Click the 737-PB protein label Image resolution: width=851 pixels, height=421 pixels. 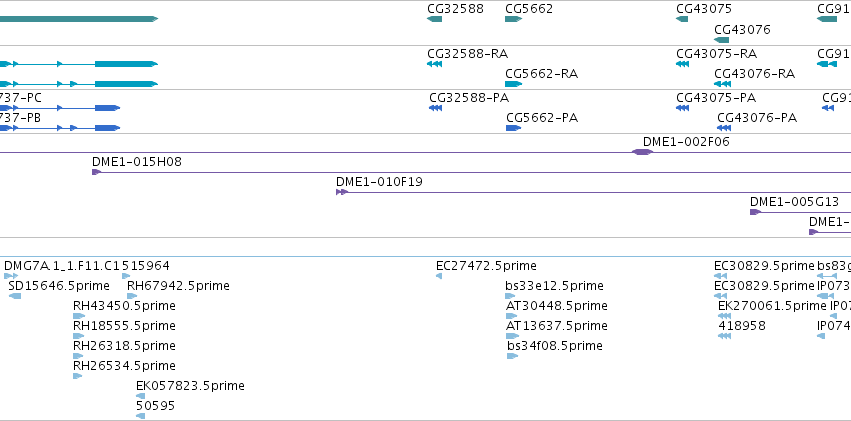point(20,118)
